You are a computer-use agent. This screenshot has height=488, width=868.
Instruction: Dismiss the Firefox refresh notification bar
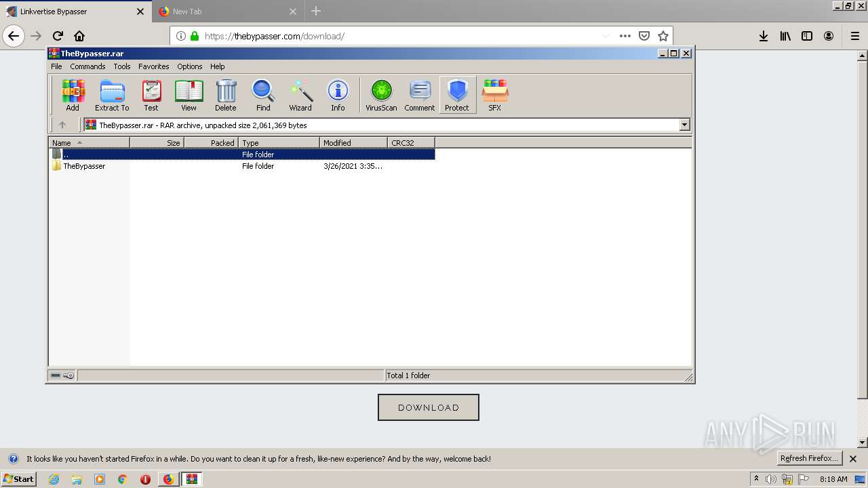pyautogui.click(x=853, y=459)
